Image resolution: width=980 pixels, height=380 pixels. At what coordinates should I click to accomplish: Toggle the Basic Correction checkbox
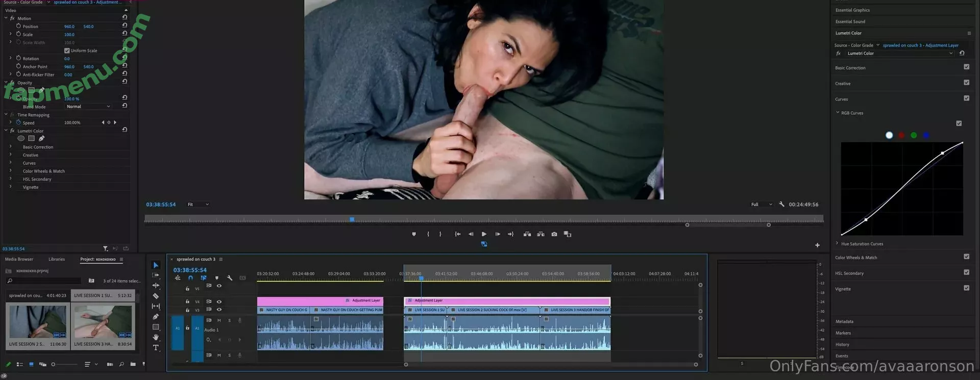click(x=966, y=67)
